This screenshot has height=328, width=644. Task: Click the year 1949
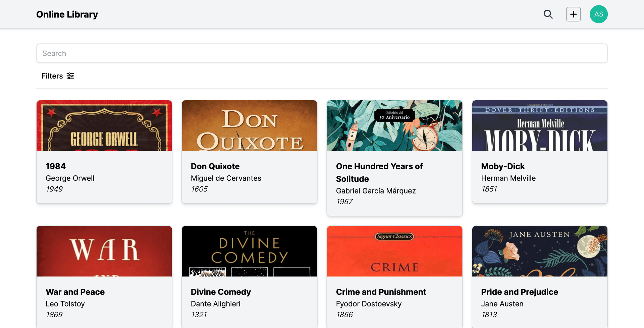54,189
